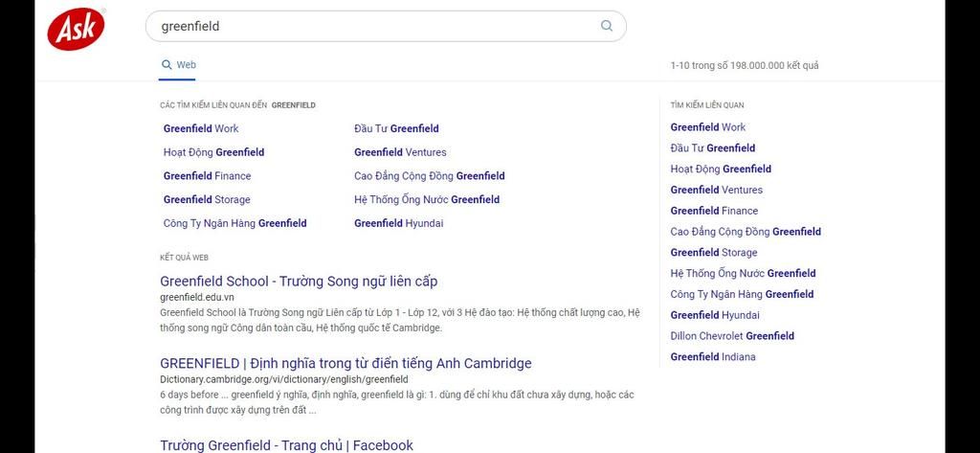The height and width of the screenshot is (453, 980).
Task: Open the Cambridge dictionary GREENFIELD result
Action: point(345,364)
